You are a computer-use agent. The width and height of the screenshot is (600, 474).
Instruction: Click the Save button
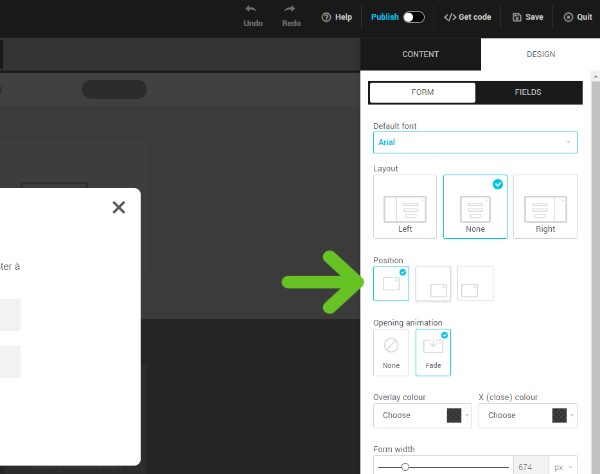528,17
